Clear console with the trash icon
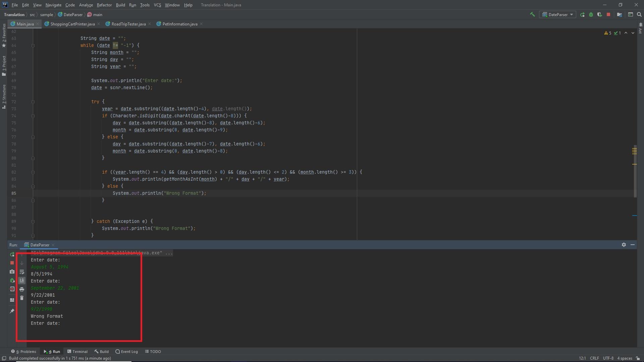The width and height of the screenshot is (644, 362). [x=22, y=298]
